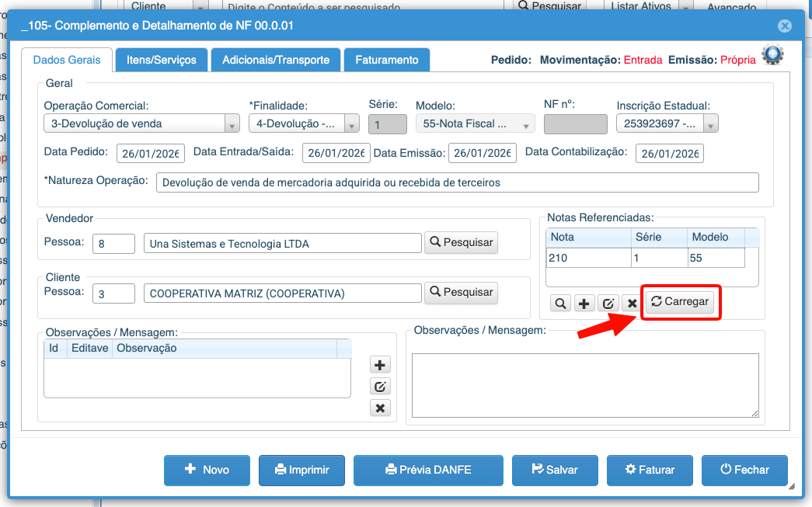
Task: Go to the Adicionais/Transporte tab
Action: pyautogui.click(x=276, y=60)
